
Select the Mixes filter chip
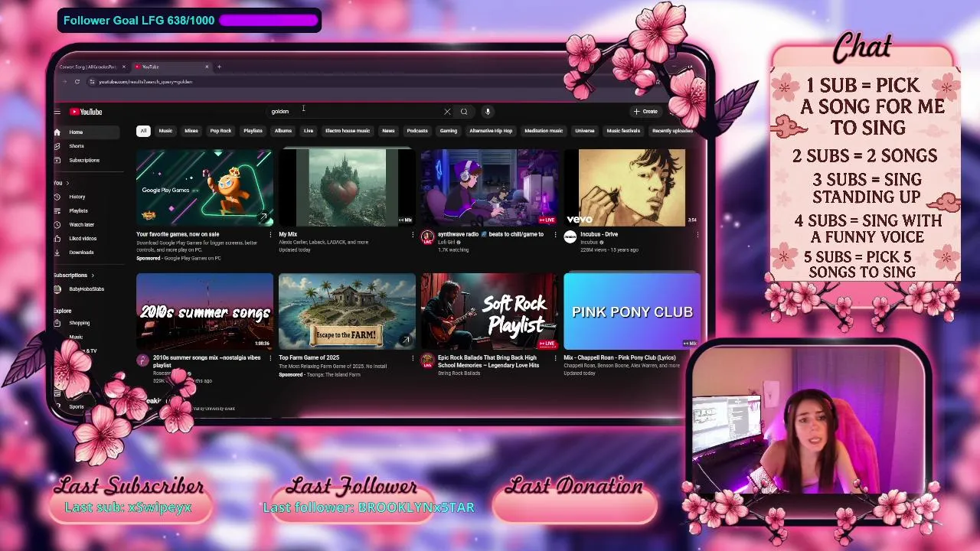[x=191, y=131]
